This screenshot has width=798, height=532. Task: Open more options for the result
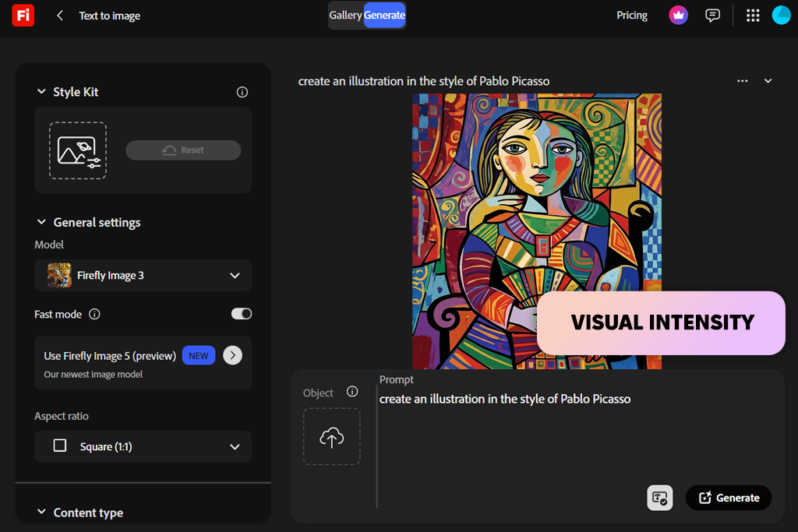tap(743, 81)
